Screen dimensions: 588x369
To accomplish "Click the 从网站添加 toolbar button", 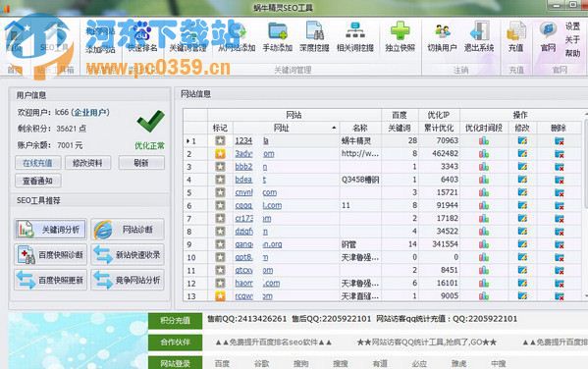I will coord(237,36).
